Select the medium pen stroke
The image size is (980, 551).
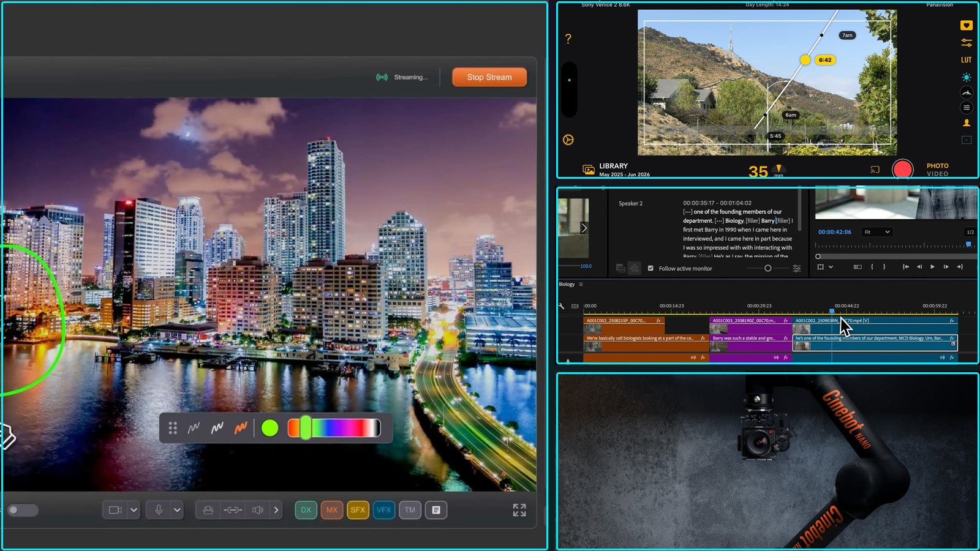click(217, 428)
